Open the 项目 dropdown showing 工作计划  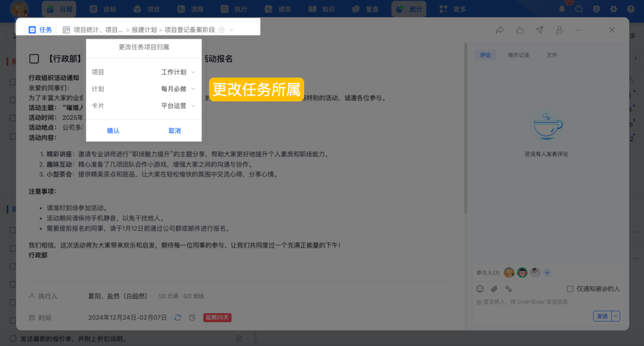173,72
